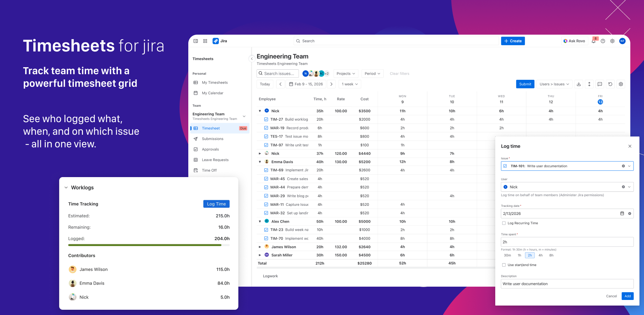
Task: Open My Calendar from the sidebar
Action: click(212, 93)
